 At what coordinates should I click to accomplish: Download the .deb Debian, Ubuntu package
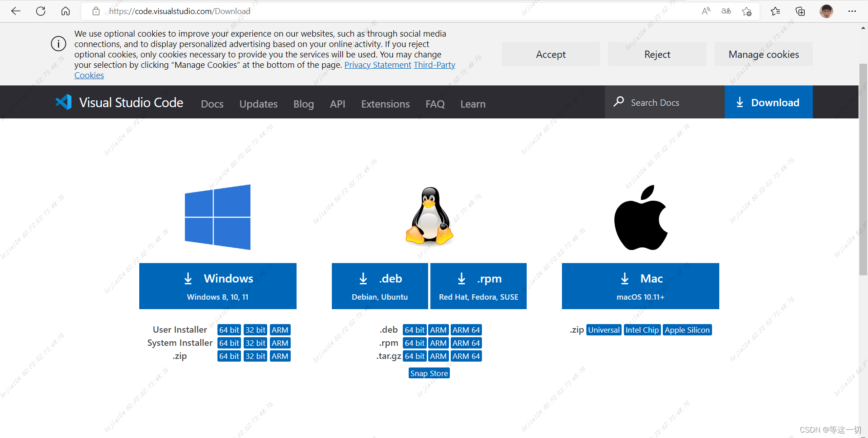380,286
